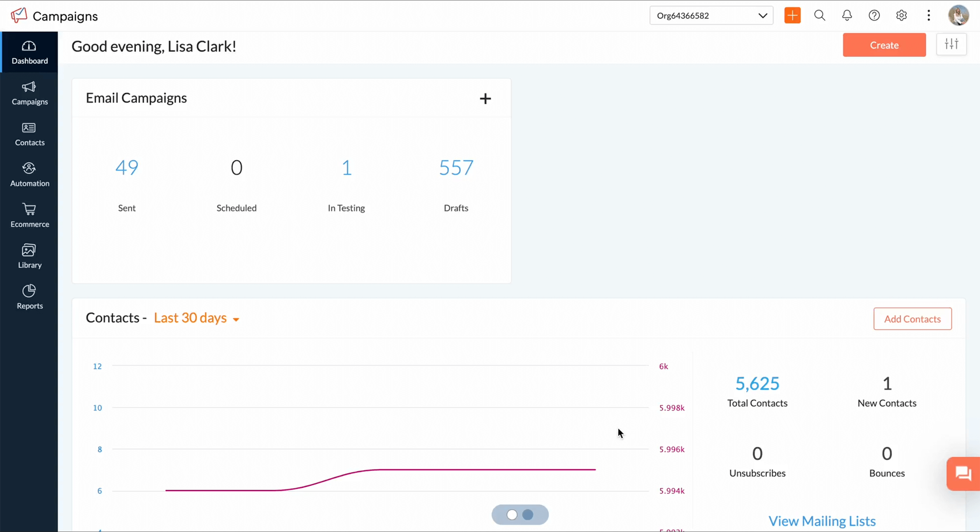Open the Last 30 days dropdown
Screen dimensions: 980x532
click(196, 318)
